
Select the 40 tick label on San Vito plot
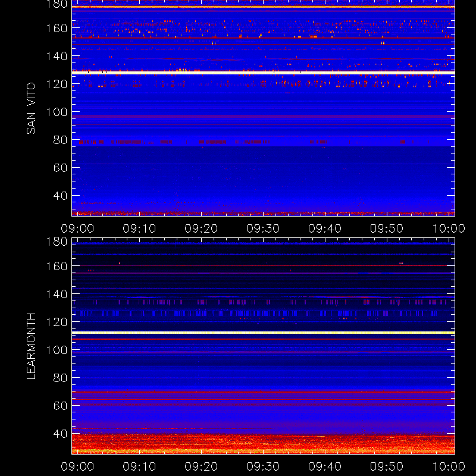(x=60, y=196)
